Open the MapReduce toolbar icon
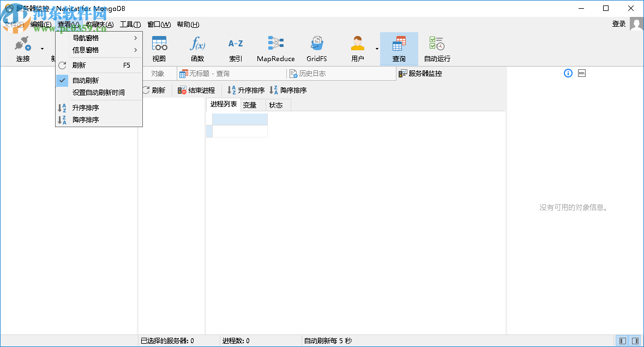Viewport: 644px width, 347px height. click(x=275, y=49)
